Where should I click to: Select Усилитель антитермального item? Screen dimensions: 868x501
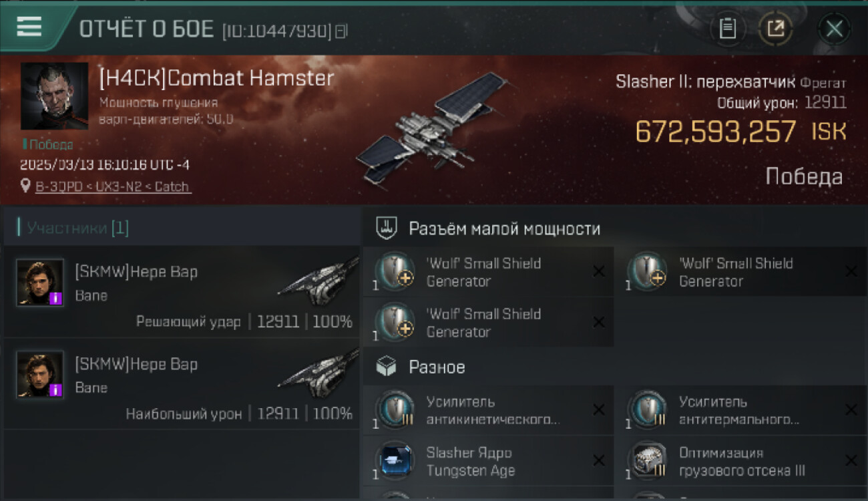pyautogui.click(x=740, y=410)
